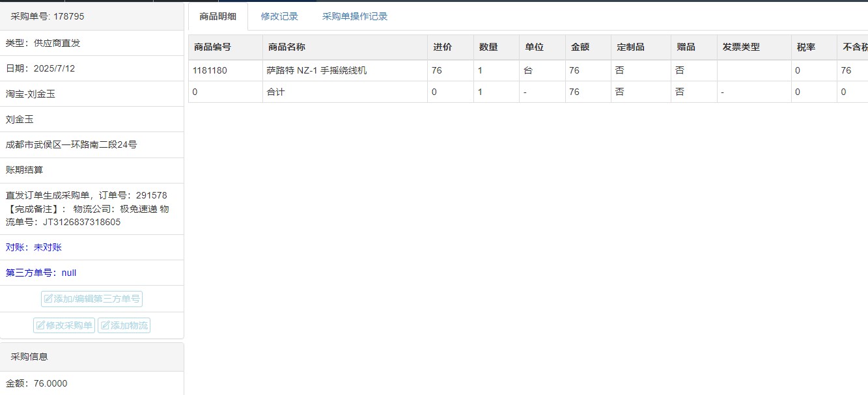Click the 商品名称 column header
868x395 pixels.
coord(345,47)
